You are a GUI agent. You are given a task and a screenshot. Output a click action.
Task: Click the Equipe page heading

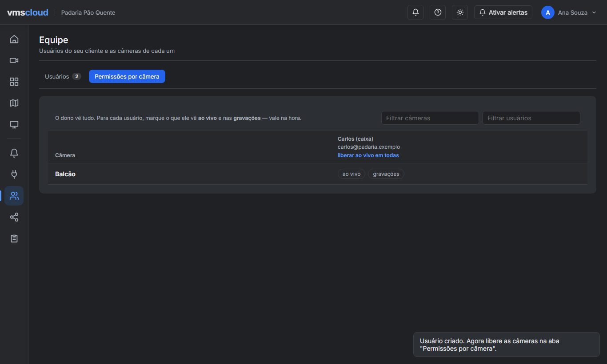54,40
